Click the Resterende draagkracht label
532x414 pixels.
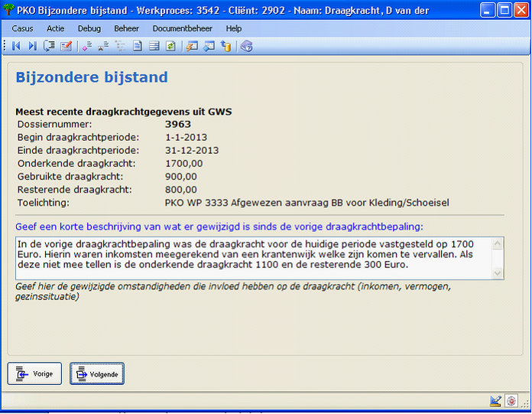tap(75, 190)
